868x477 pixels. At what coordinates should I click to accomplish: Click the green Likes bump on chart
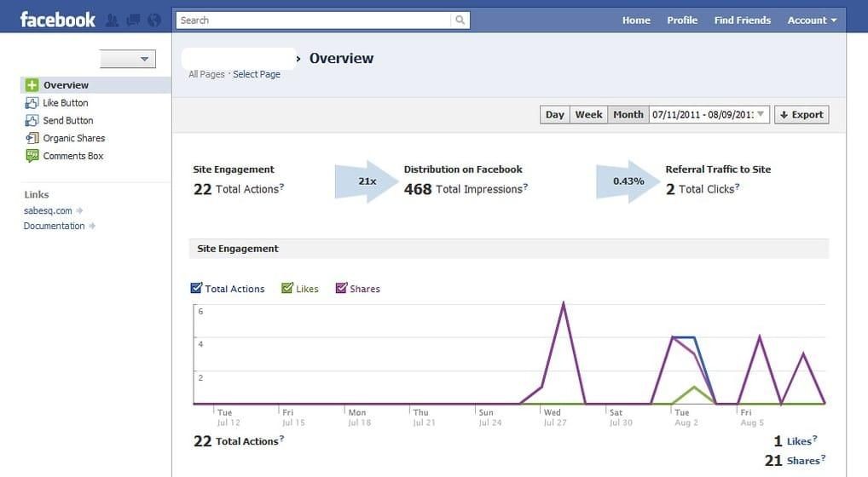pyautogui.click(x=694, y=388)
